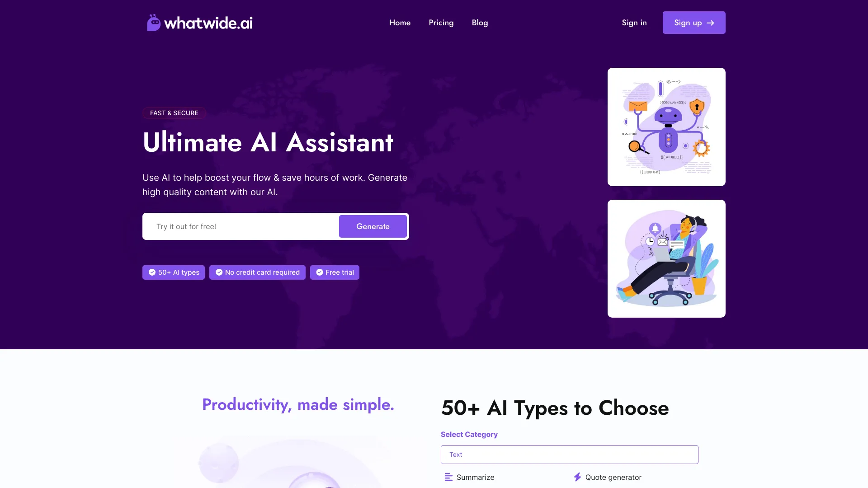
Task: Toggle the 'Free trial' badge
Action: tap(335, 272)
